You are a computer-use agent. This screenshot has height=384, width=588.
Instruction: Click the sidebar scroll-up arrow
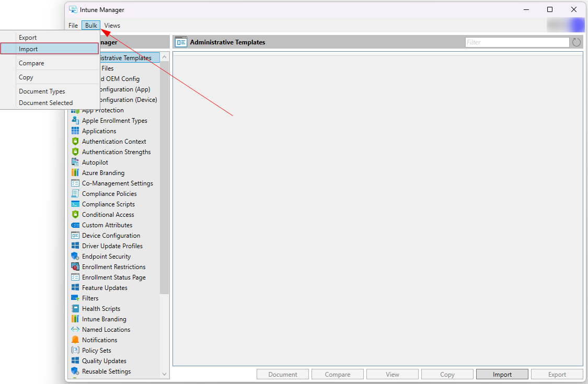point(164,57)
